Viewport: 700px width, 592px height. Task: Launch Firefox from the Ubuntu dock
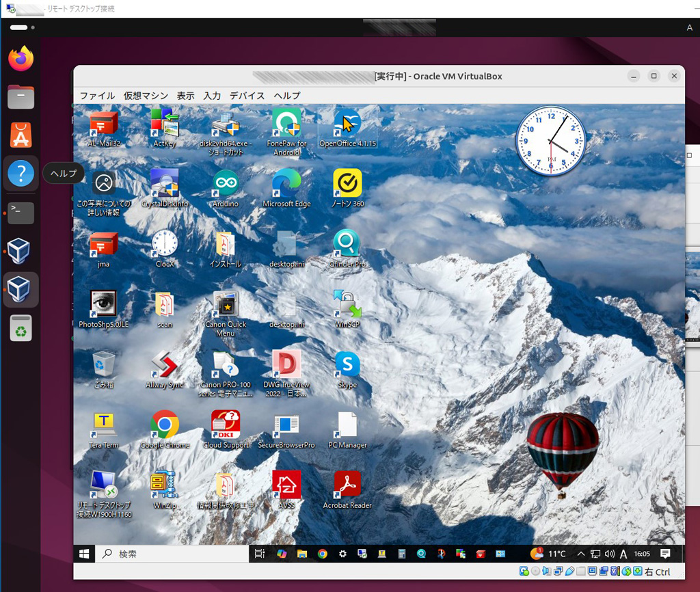click(x=21, y=59)
